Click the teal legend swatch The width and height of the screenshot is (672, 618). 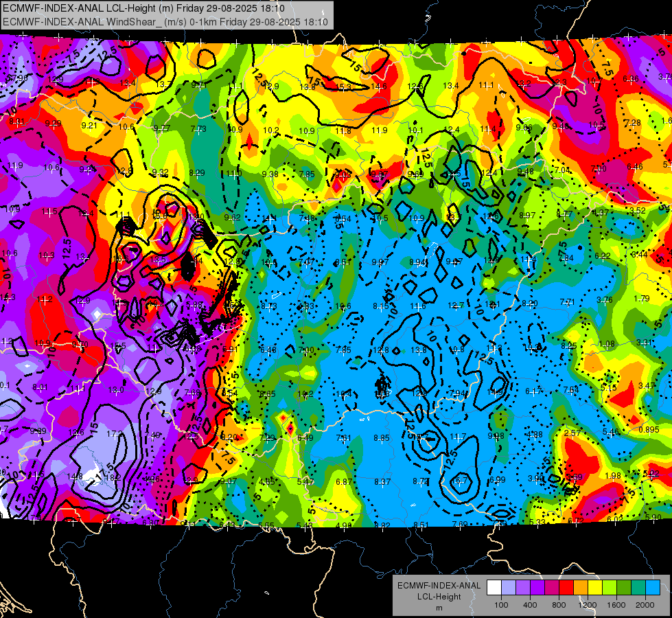click(x=638, y=588)
